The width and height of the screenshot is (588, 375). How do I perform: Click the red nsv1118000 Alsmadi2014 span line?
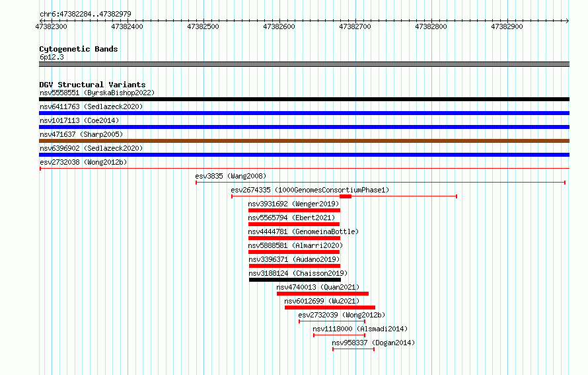(x=339, y=335)
